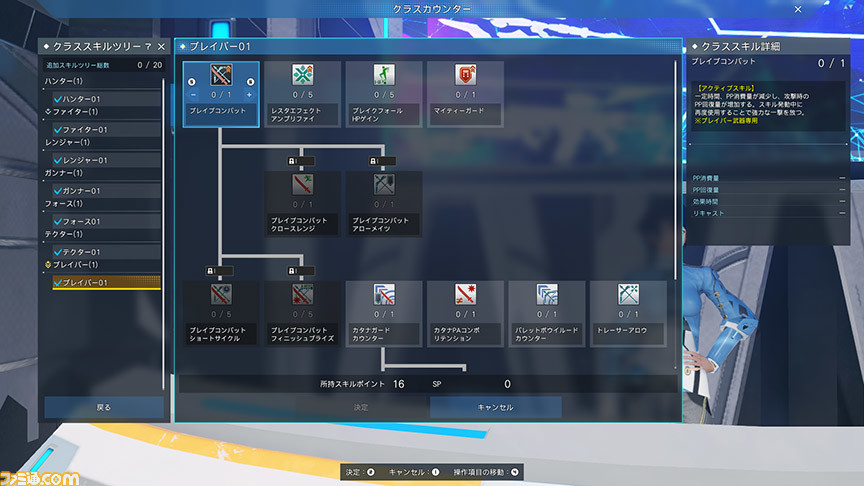Open the テクター-01 skill tree row
Viewport: 864px width, 486px height.
pos(105,252)
